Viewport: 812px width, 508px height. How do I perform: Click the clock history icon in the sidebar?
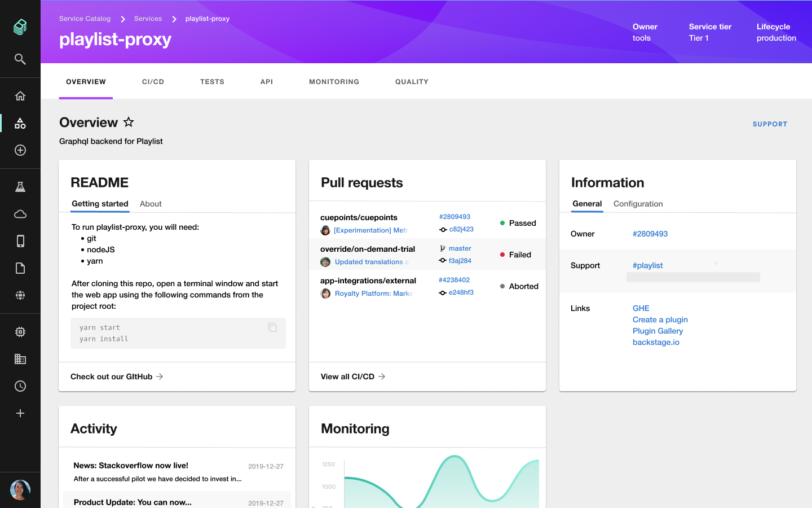(20, 386)
